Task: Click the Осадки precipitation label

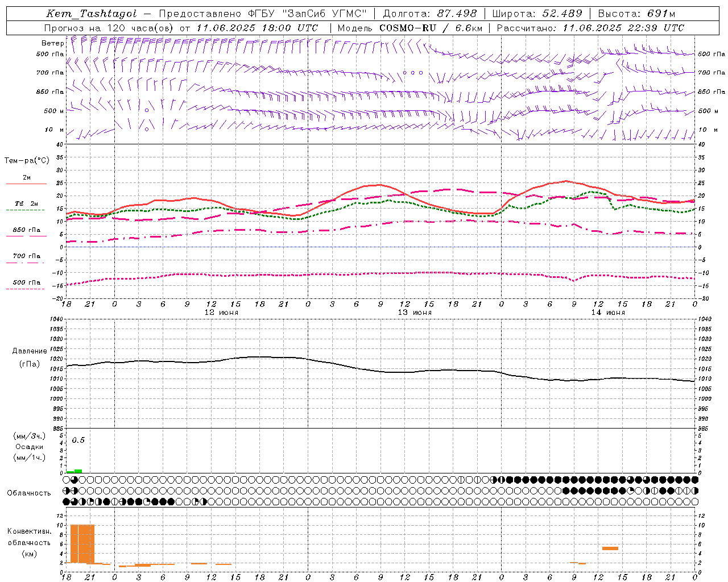Action: click(x=30, y=447)
